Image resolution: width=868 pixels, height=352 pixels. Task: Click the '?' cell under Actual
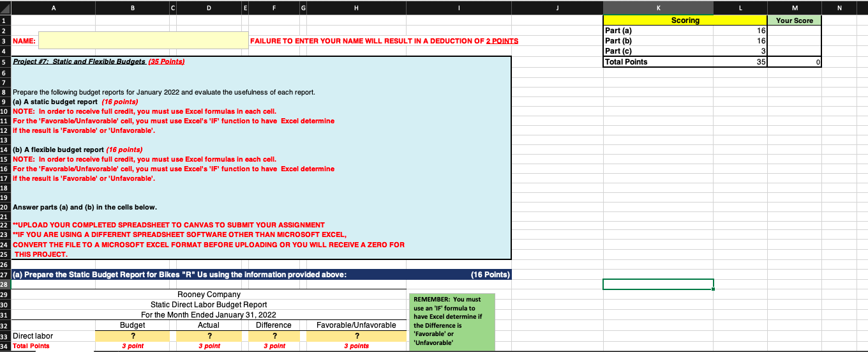click(x=209, y=335)
